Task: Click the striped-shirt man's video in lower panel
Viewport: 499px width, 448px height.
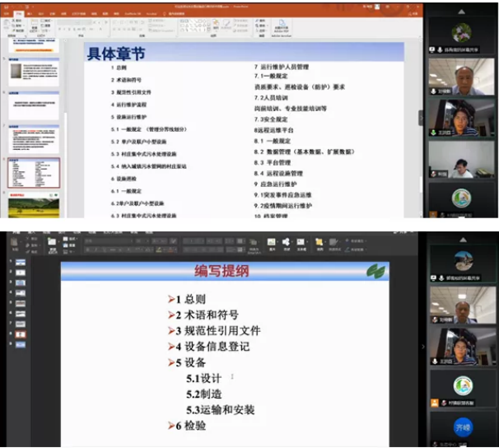Action: (463, 347)
